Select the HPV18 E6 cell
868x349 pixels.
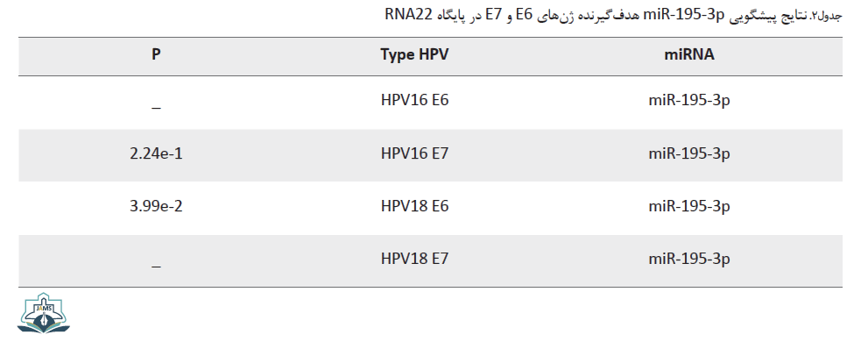tap(414, 206)
